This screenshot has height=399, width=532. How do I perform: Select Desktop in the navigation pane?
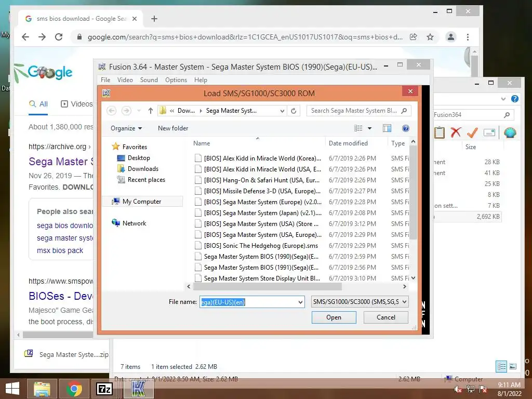(x=134, y=158)
